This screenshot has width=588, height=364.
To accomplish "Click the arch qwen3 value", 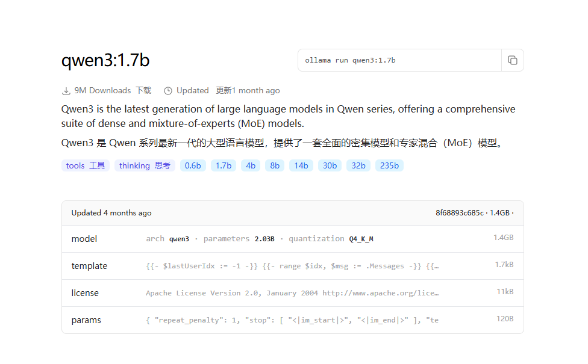I will point(179,239).
